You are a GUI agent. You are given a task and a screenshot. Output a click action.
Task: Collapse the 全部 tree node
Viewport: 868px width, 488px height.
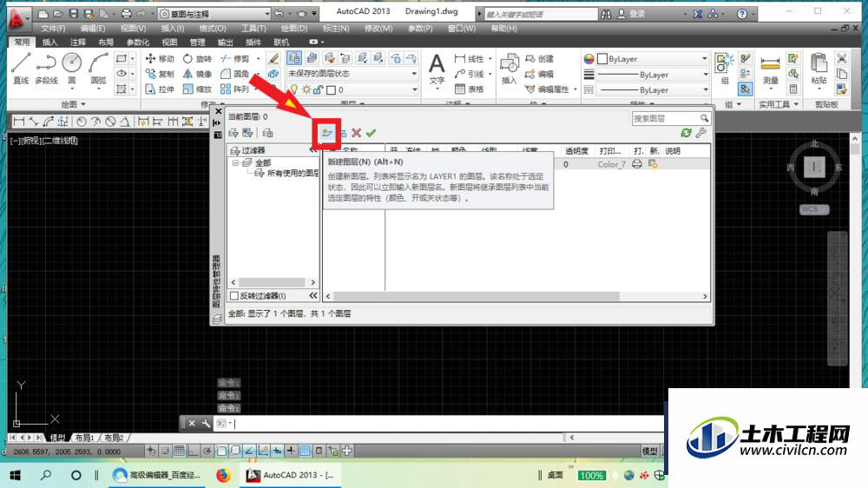[x=236, y=163]
